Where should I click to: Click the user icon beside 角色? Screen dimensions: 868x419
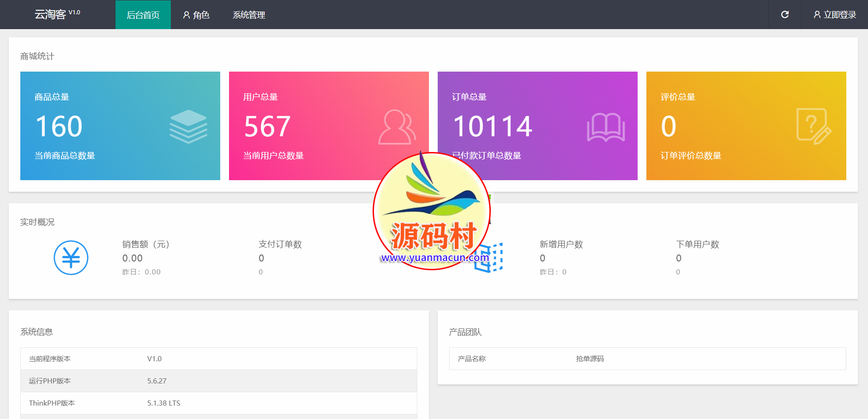[x=187, y=15]
